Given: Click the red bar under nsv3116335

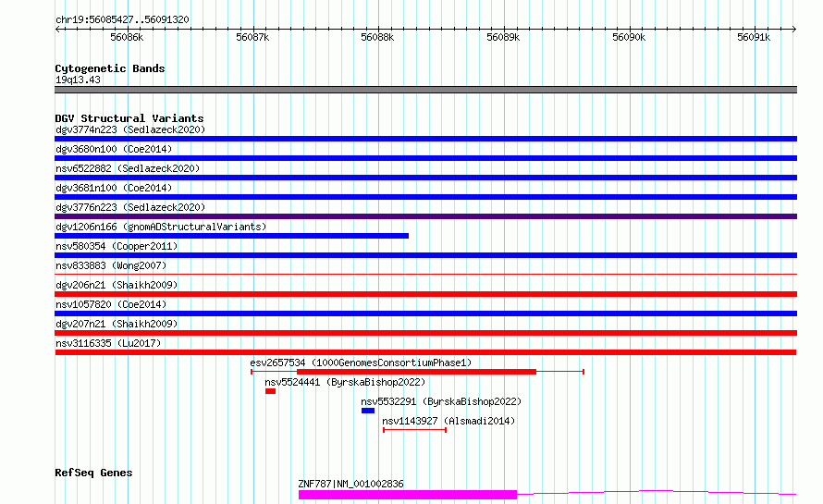Looking at the screenshot, I should pos(425,352).
